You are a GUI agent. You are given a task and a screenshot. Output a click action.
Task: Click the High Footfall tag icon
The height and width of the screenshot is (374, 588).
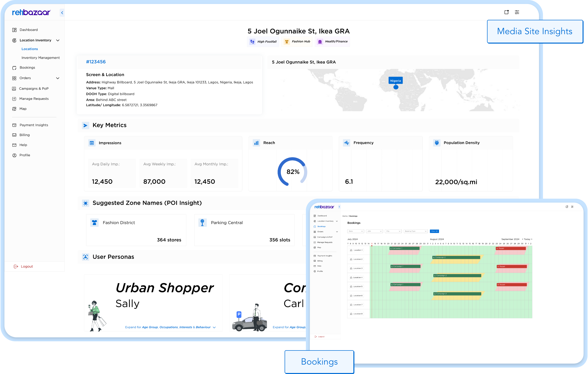point(252,42)
